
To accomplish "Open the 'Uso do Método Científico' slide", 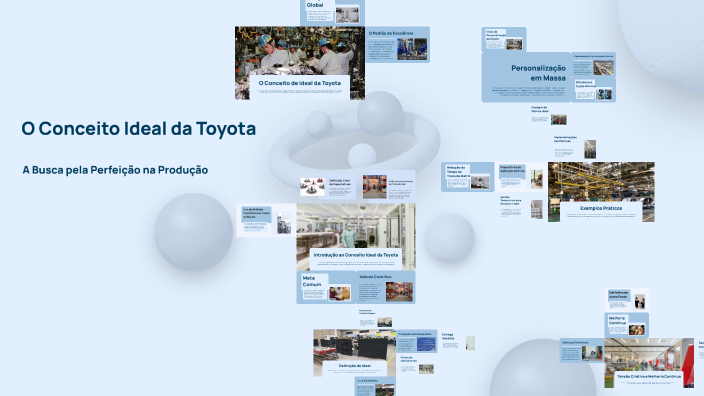I will click(266, 220).
